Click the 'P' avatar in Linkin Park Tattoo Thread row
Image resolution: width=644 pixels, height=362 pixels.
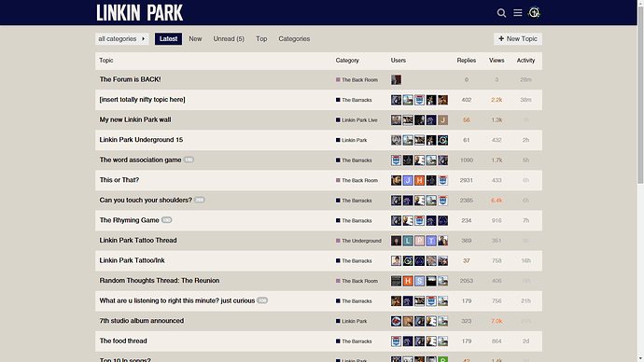(x=419, y=241)
